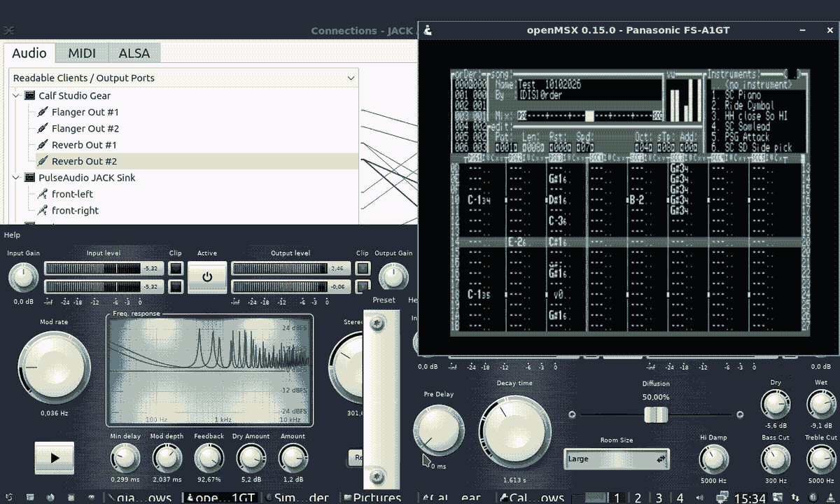
Task: Click the first Flanger input Clip indicator
Action: coord(176,268)
